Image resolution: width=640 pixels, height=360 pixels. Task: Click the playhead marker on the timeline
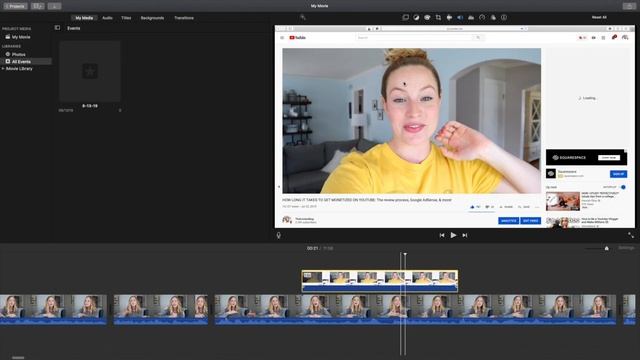pos(405,254)
